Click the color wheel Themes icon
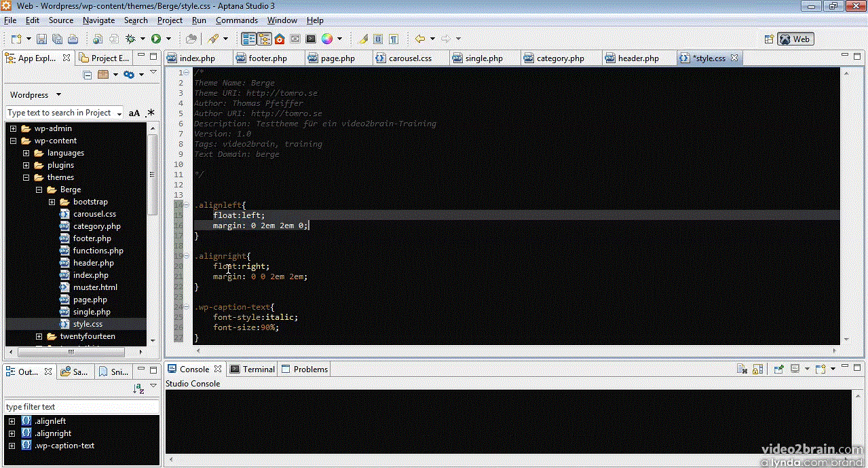The width and height of the screenshot is (868, 468). coord(327,39)
